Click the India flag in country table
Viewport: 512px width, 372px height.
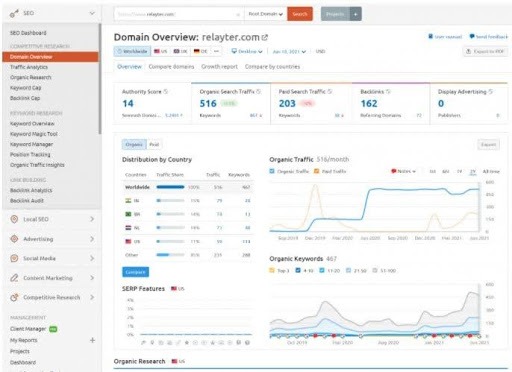pyautogui.click(x=128, y=200)
